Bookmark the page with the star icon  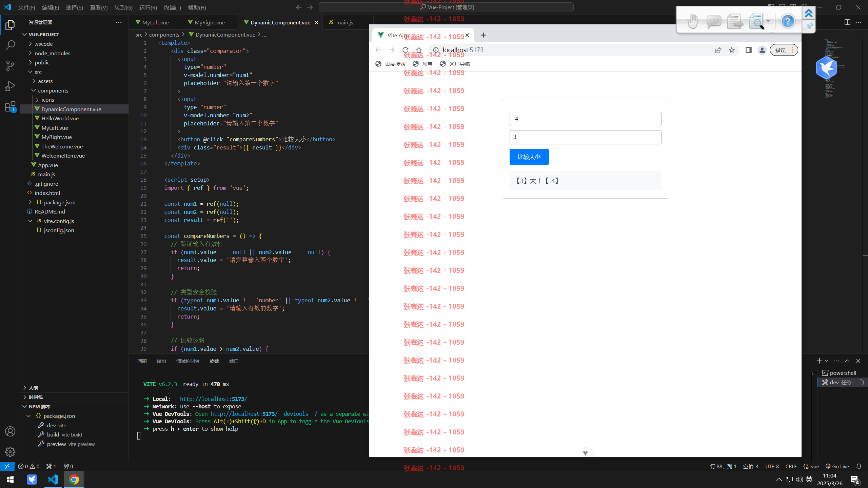coord(732,50)
